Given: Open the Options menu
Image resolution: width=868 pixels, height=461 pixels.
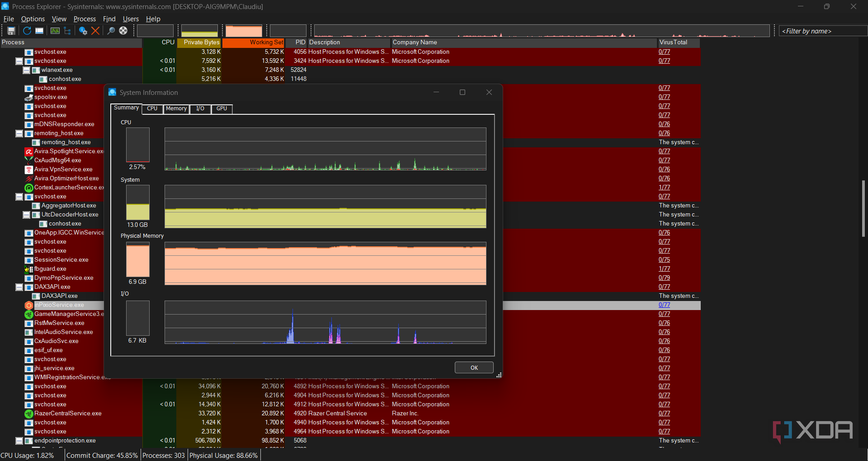Looking at the screenshot, I should click(33, 19).
